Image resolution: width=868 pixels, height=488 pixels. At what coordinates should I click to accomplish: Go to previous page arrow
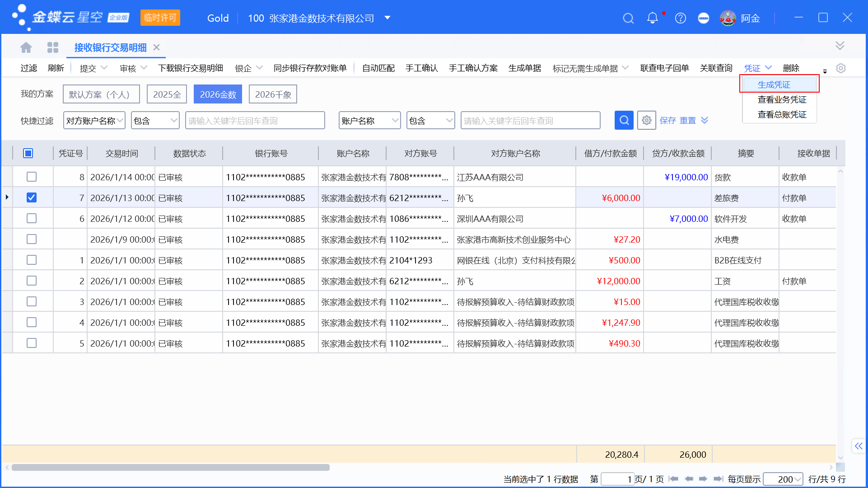pos(689,479)
